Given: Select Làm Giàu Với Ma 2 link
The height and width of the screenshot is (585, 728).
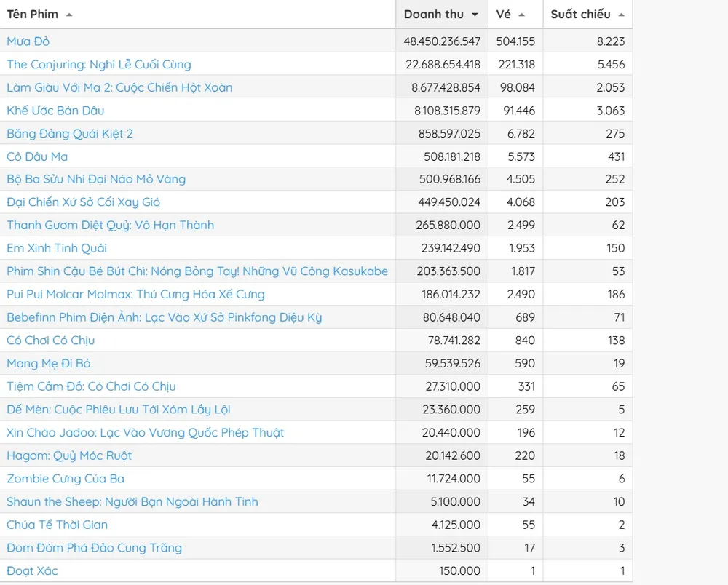Looking at the screenshot, I should tap(119, 87).
